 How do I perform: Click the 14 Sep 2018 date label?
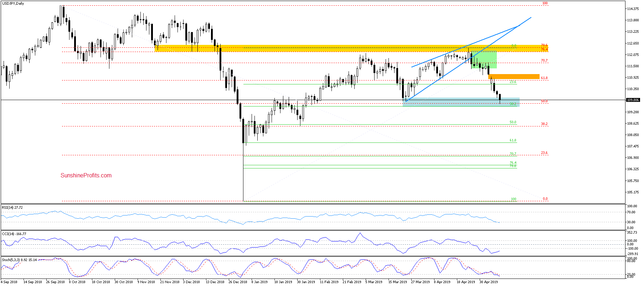pos(32,282)
